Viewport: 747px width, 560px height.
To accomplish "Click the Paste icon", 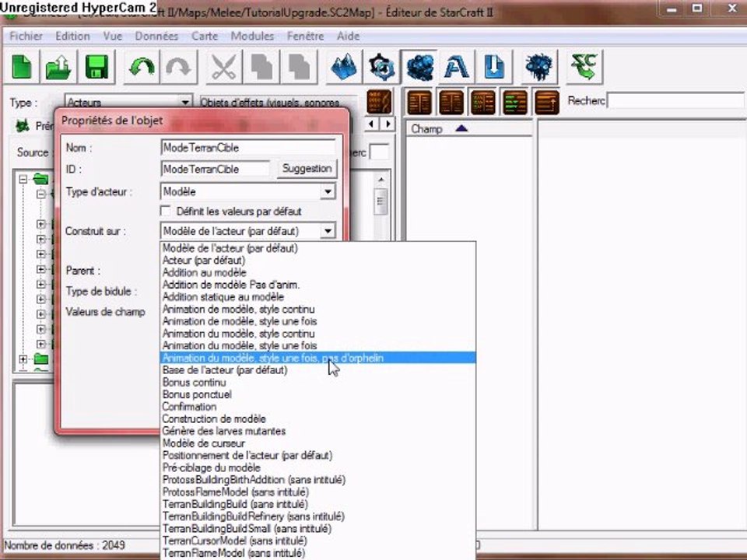I will click(299, 67).
